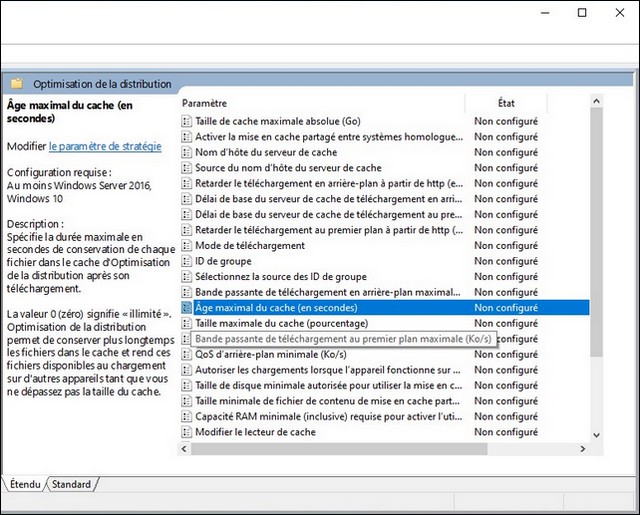Click the icon beside 'QoS d'arrière-plan minimale (Ko/s)'

pos(186,354)
